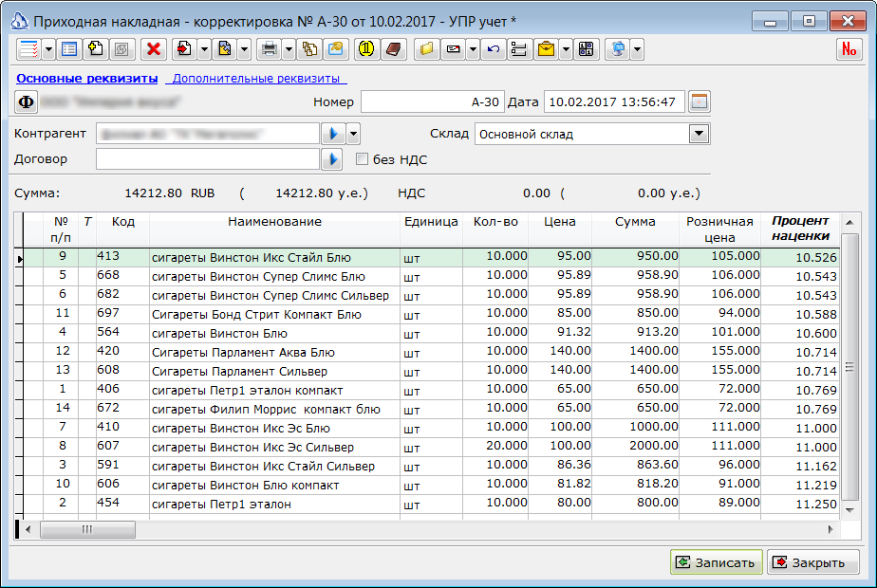Expand dropdown next to the pencil document icon
Screen dimensions: 877x588
(x=245, y=49)
